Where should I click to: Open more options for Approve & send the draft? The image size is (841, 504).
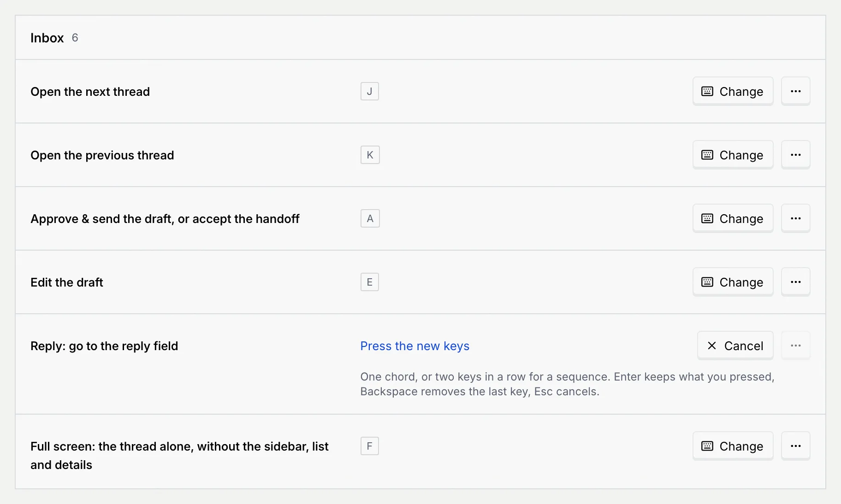click(795, 218)
